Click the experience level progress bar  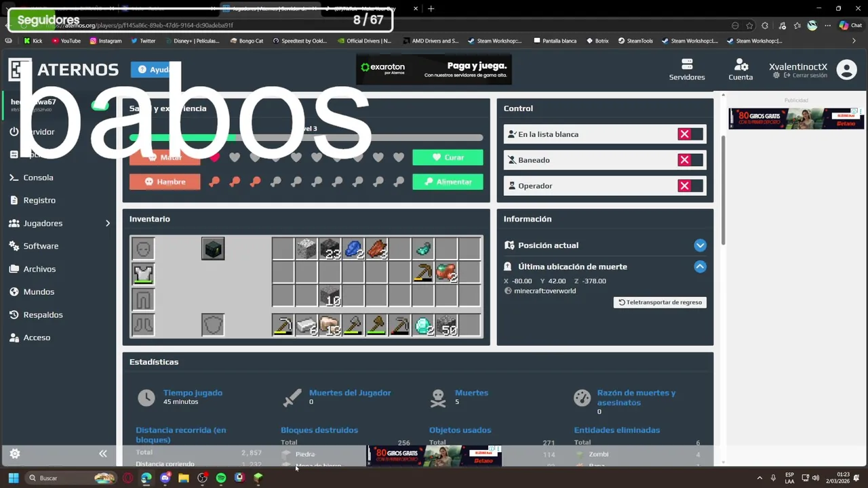tap(307, 138)
